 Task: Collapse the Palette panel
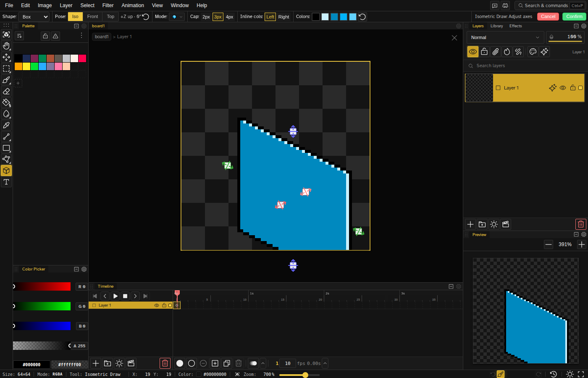76,26
